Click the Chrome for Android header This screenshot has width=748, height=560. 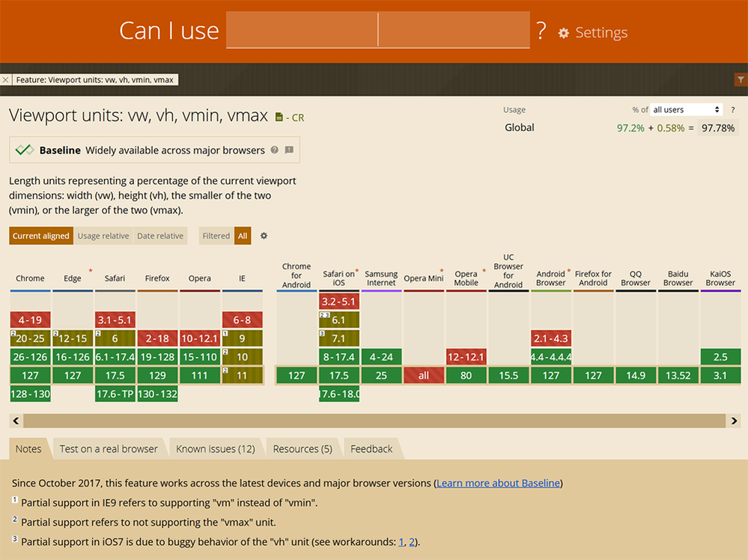pos(297,276)
